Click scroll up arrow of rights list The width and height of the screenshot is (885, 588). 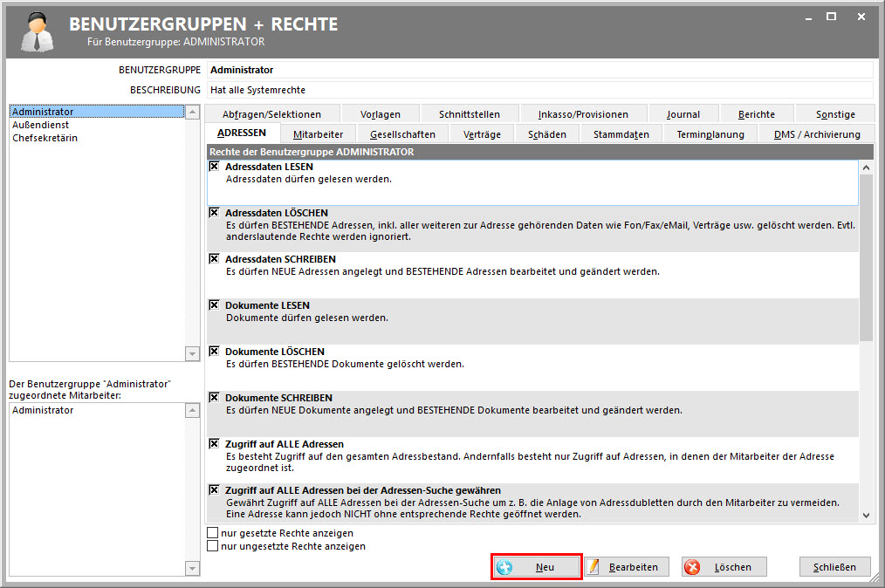point(866,168)
